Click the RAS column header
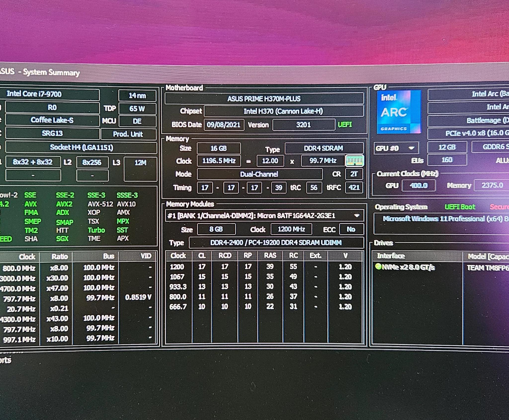Screen dimensions: 509x420 click(270, 255)
